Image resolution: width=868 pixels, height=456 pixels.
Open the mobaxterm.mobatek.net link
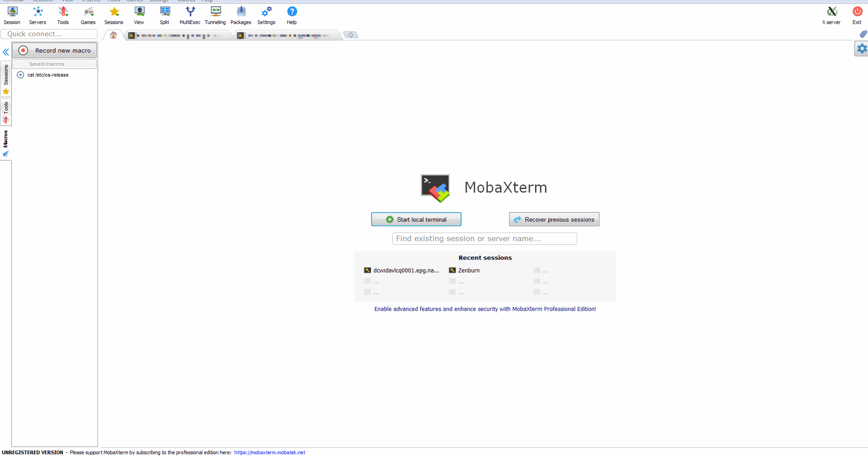coord(270,452)
